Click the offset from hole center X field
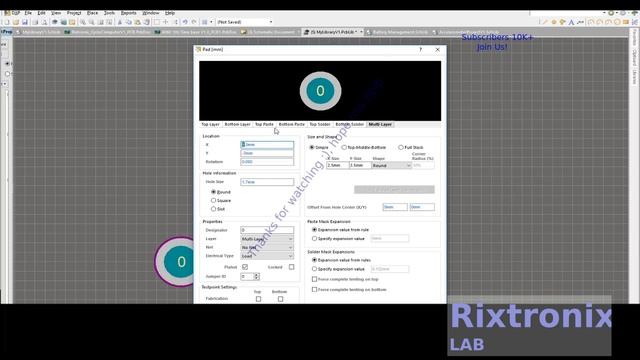 click(x=395, y=207)
